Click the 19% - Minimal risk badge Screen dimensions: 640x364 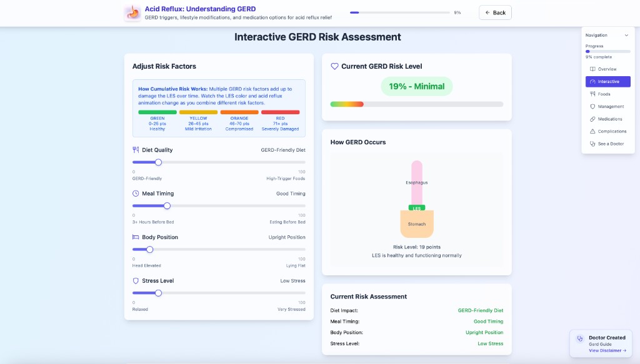pyautogui.click(x=416, y=86)
